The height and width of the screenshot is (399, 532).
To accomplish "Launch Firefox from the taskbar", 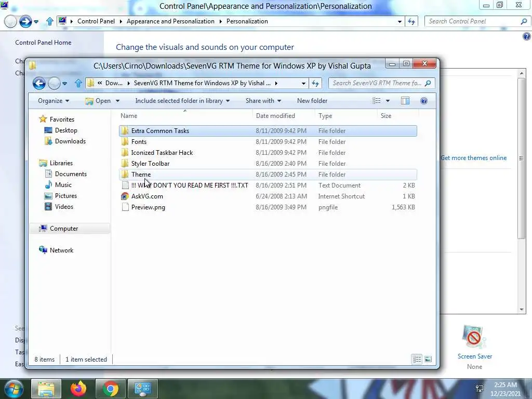I will pos(78,389).
